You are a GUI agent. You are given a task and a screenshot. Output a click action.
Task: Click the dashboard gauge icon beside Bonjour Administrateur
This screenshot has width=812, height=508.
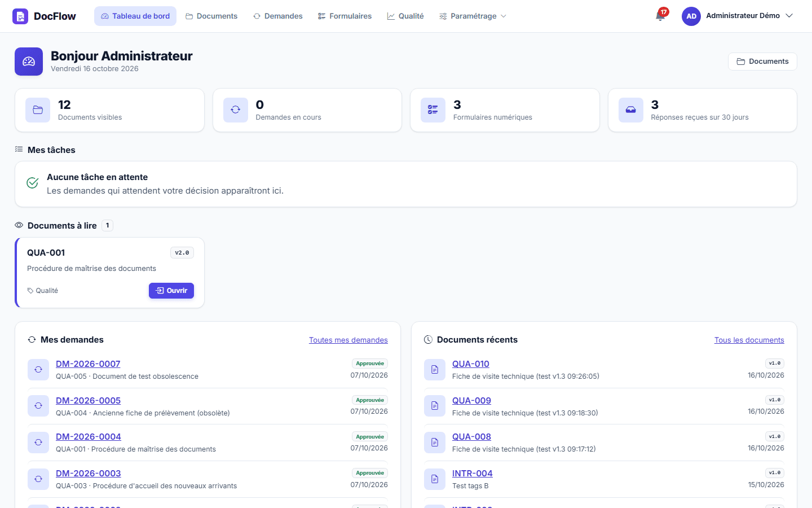tap(29, 62)
